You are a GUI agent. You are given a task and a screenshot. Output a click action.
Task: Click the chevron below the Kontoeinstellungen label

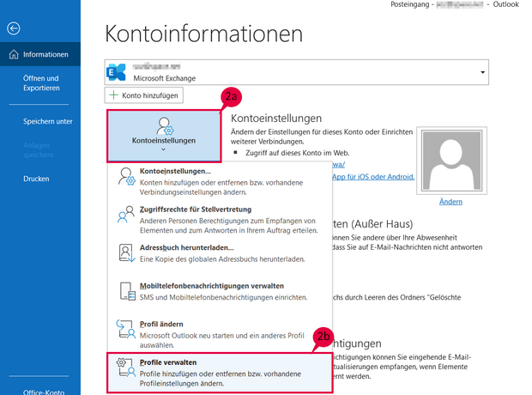163,149
